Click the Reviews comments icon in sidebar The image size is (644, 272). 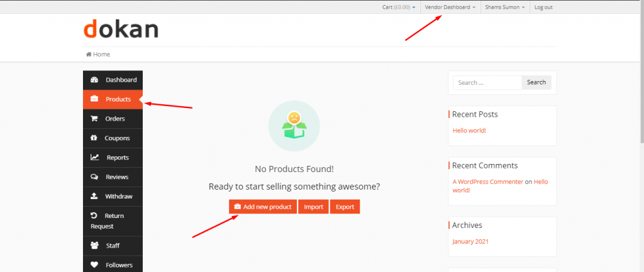(94, 177)
